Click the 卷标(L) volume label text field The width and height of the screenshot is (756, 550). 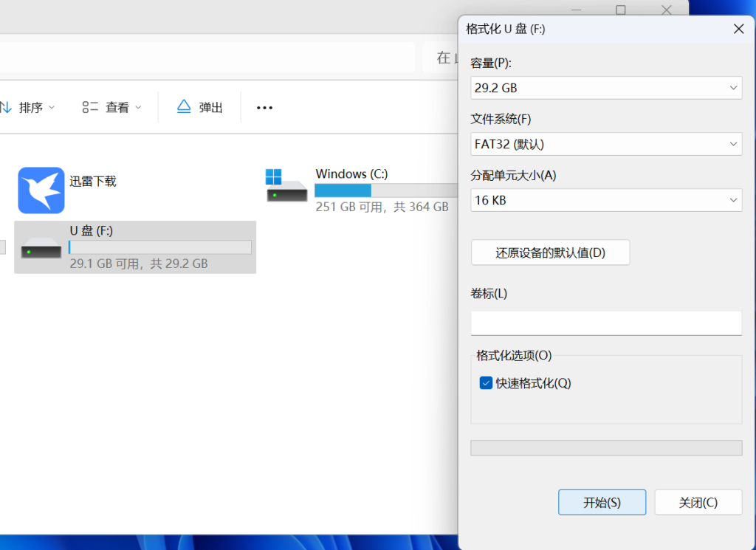[605, 323]
